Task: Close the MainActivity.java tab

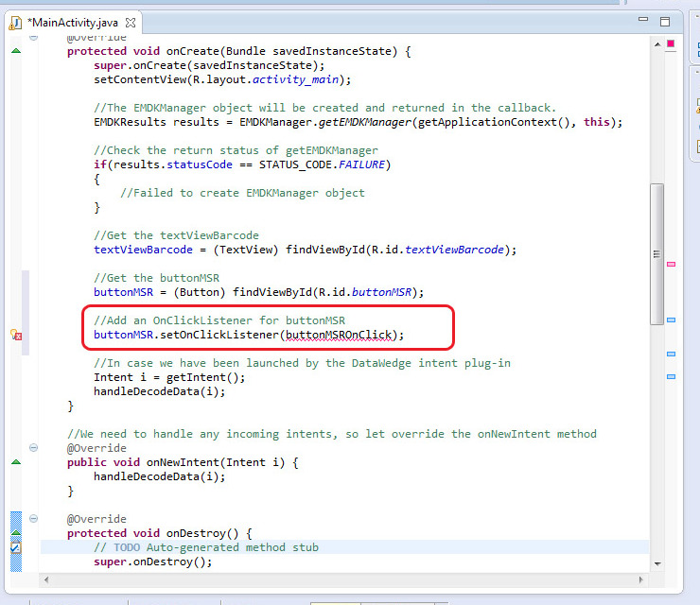Action: coord(130,22)
